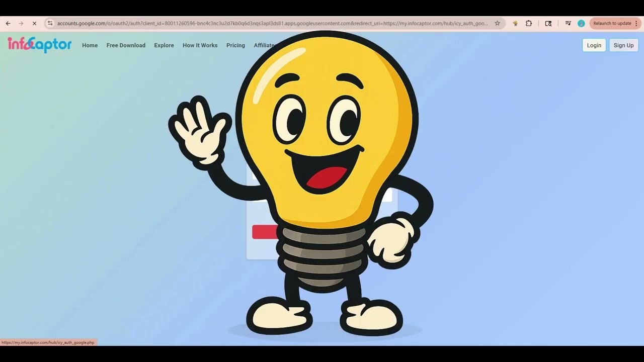Open the Free Download link
Viewport: 644px width, 362px height.
pyautogui.click(x=126, y=45)
